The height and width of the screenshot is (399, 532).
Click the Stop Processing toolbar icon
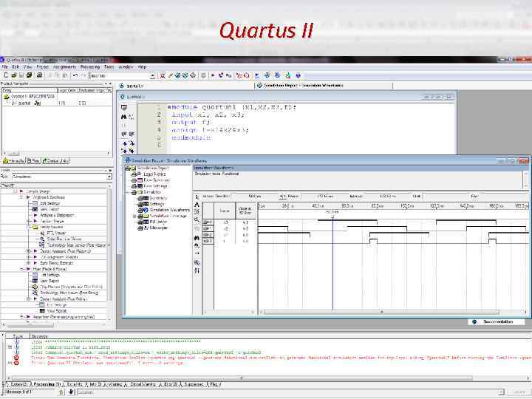click(203, 75)
